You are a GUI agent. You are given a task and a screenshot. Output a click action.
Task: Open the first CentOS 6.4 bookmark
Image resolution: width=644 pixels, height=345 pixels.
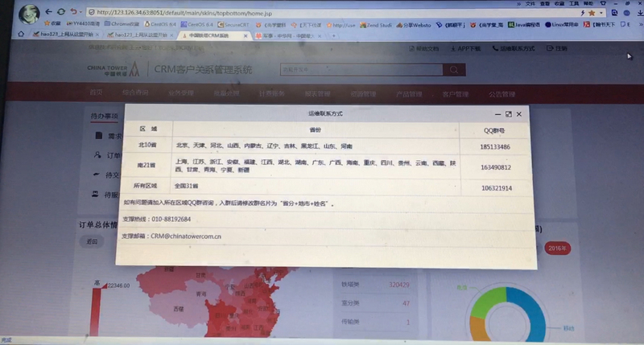(x=160, y=24)
